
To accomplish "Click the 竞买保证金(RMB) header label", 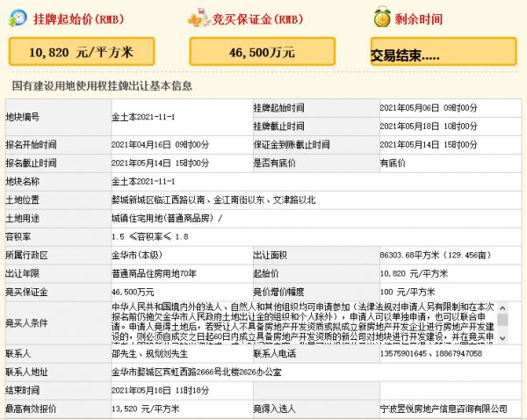I will (x=257, y=18).
